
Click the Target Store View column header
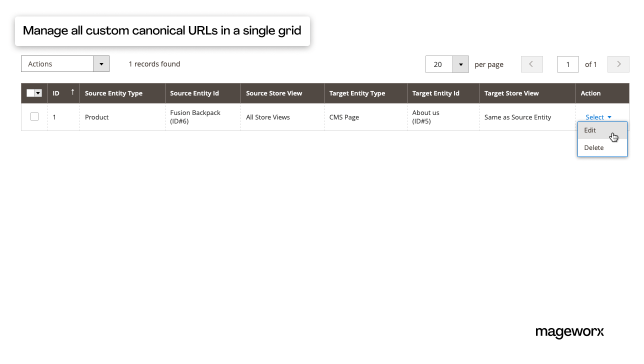511,93
